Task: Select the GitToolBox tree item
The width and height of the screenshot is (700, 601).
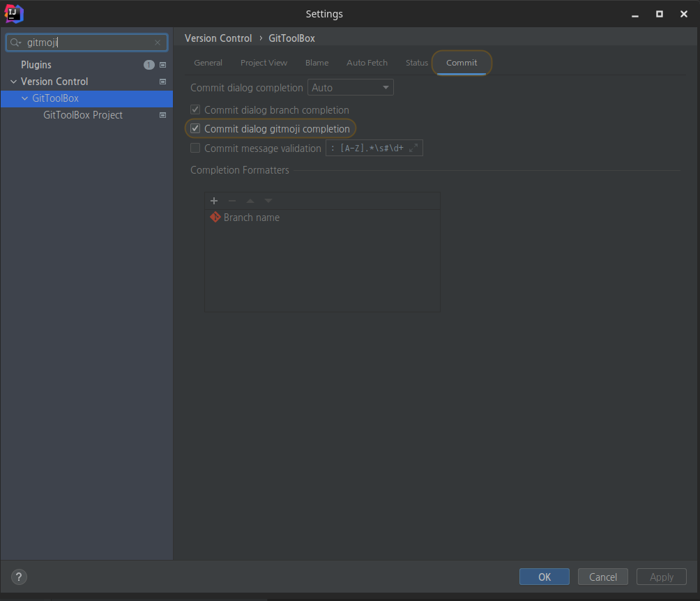Action: [x=55, y=98]
